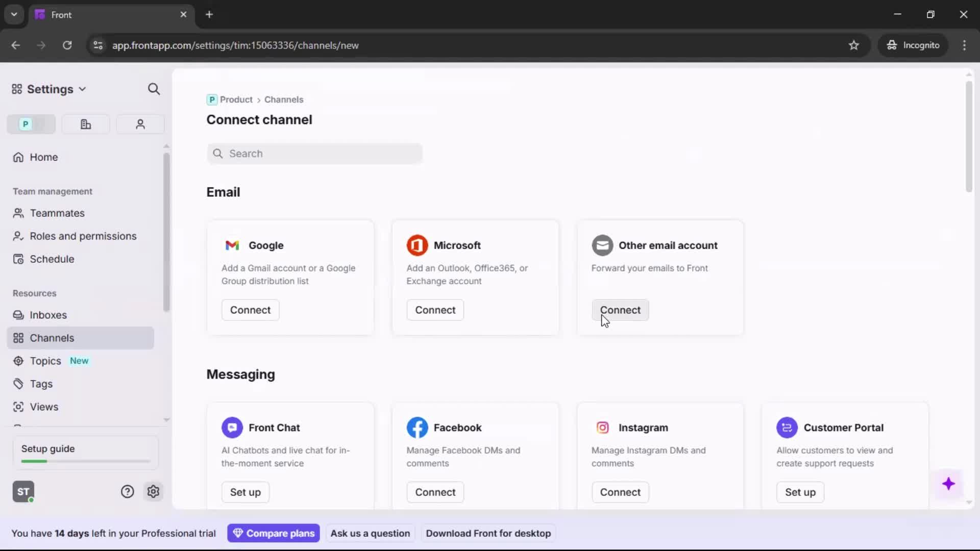Click the Facebook icon in Messaging
The height and width of the screenshot is (551, 980).
point(418,428)
